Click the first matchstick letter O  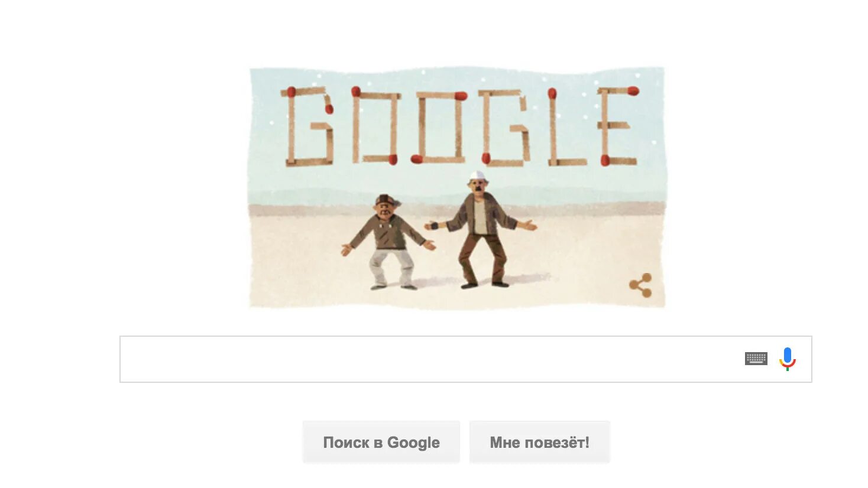[374, 126]
